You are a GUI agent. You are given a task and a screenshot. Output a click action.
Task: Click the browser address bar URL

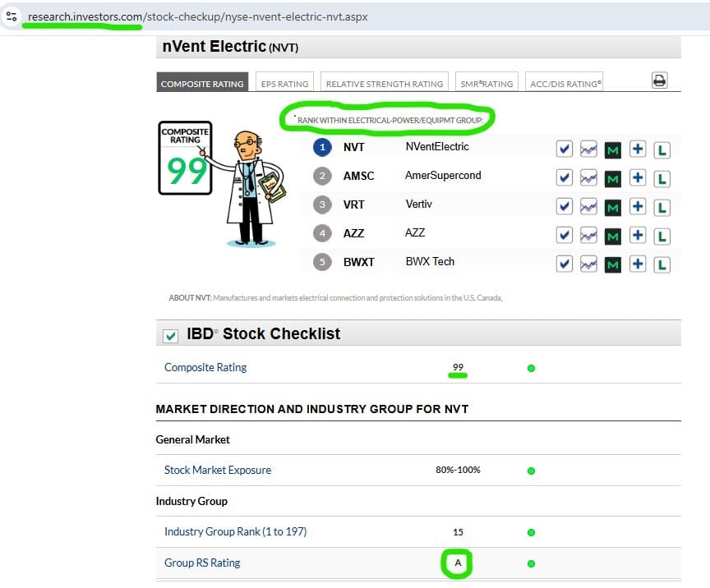[x=197, y=16]
